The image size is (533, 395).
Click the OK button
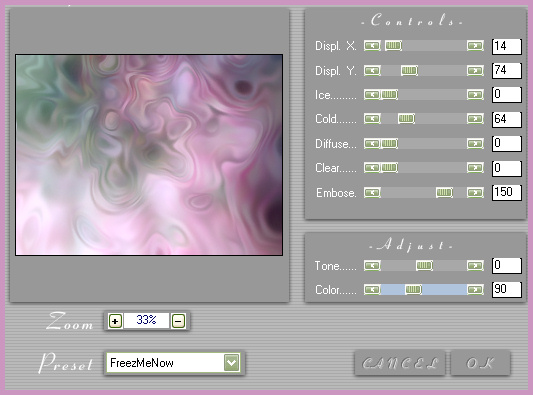coord(480,363)
